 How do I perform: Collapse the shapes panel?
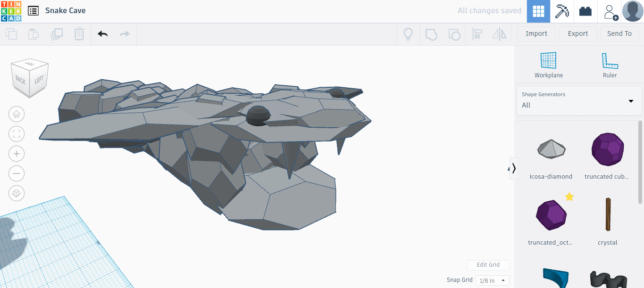[514, 168]
